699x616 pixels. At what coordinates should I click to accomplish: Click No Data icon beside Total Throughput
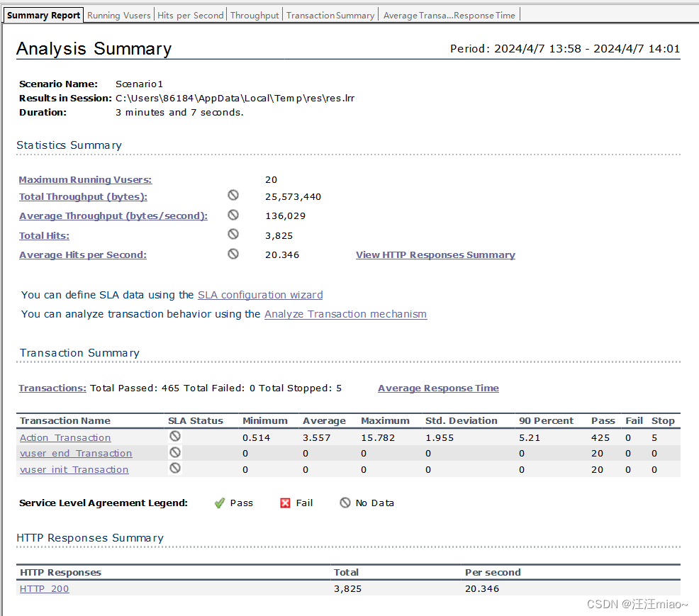click(233, 195)
